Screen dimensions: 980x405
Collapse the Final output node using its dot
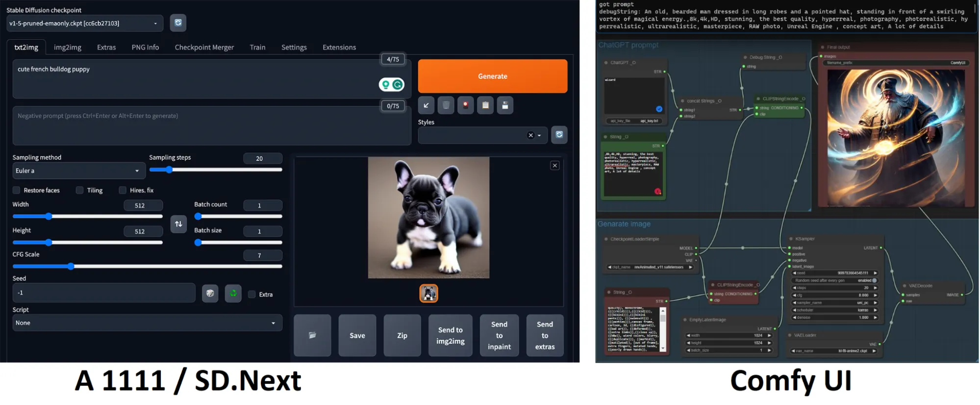[823, 47]
